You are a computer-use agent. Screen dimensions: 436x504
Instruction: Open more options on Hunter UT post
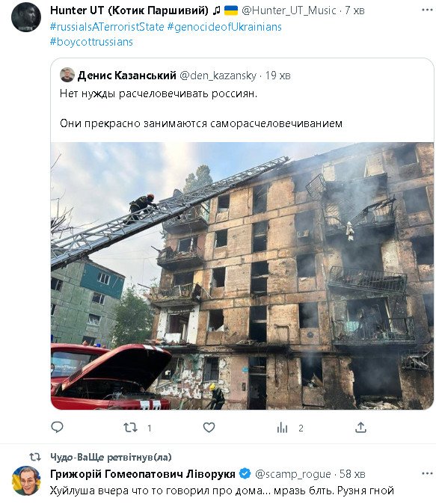[x=427, y=10]
